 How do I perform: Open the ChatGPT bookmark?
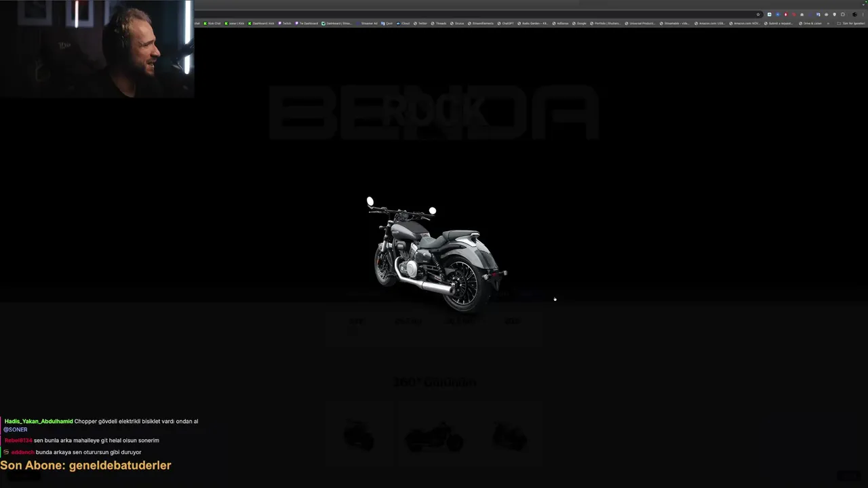[x=505, y=23]
